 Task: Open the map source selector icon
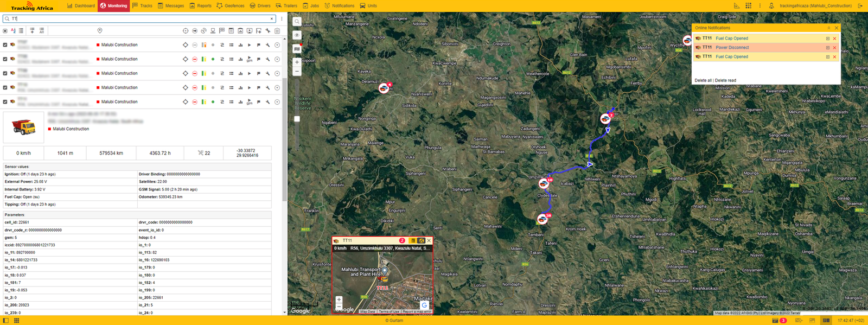pyautogui.click(x=297, y=49)
